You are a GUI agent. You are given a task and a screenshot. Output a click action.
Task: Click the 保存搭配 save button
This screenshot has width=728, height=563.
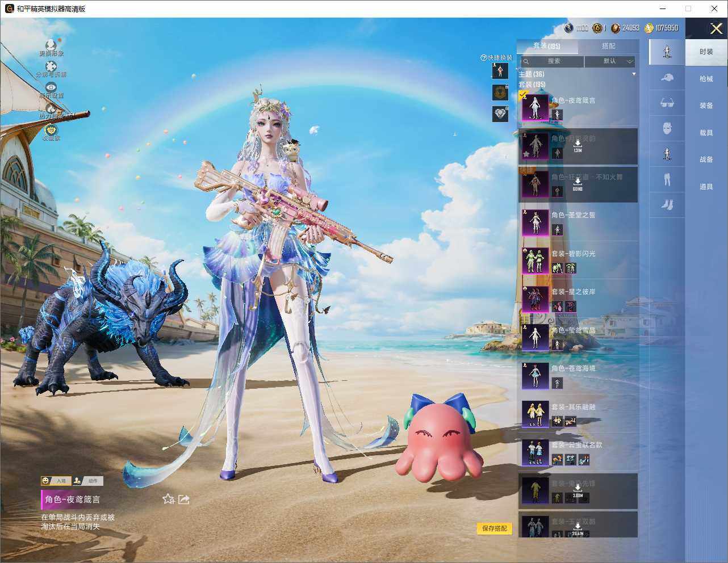[495, 528]
